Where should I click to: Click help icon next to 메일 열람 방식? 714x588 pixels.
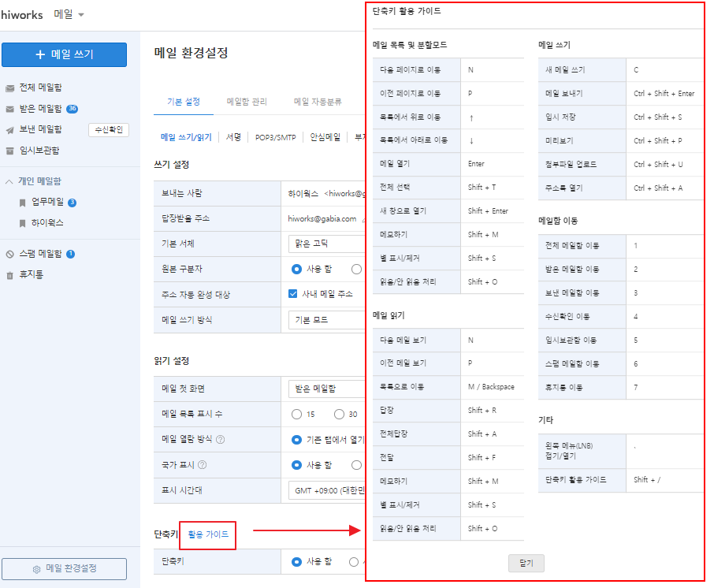pos(220,440)
